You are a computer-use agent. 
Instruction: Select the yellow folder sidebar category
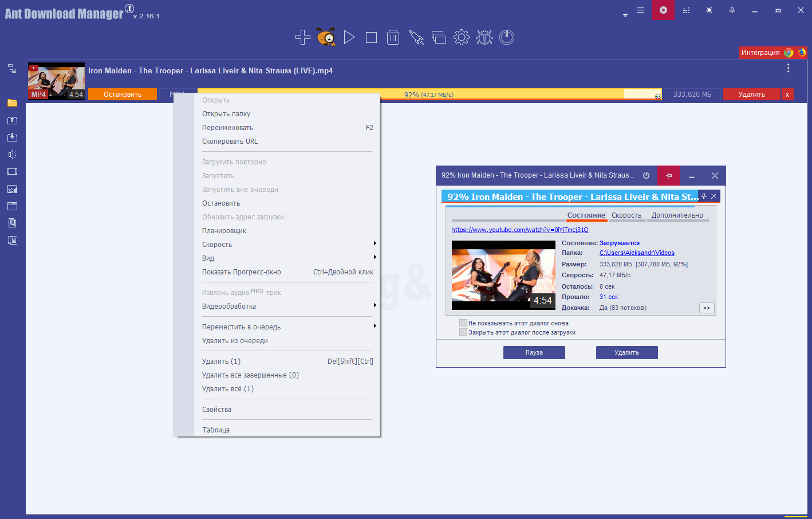pos(12,103)
